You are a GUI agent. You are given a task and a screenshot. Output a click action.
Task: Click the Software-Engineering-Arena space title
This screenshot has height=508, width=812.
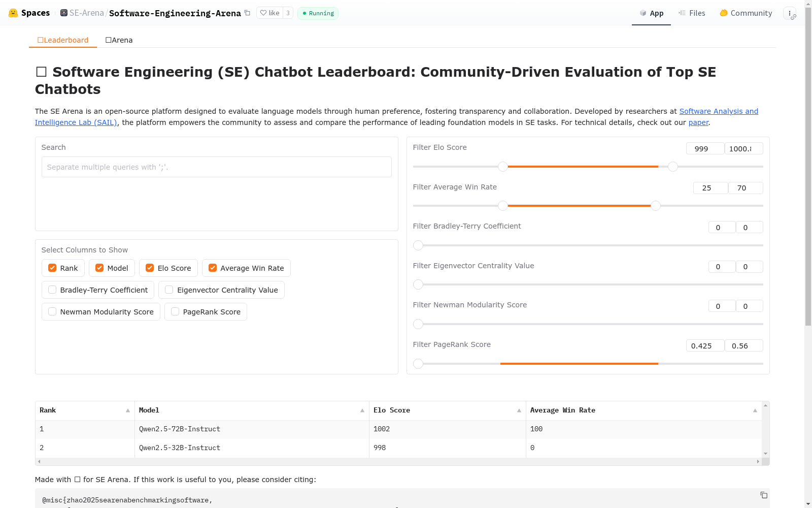click(x=175, y=13)
